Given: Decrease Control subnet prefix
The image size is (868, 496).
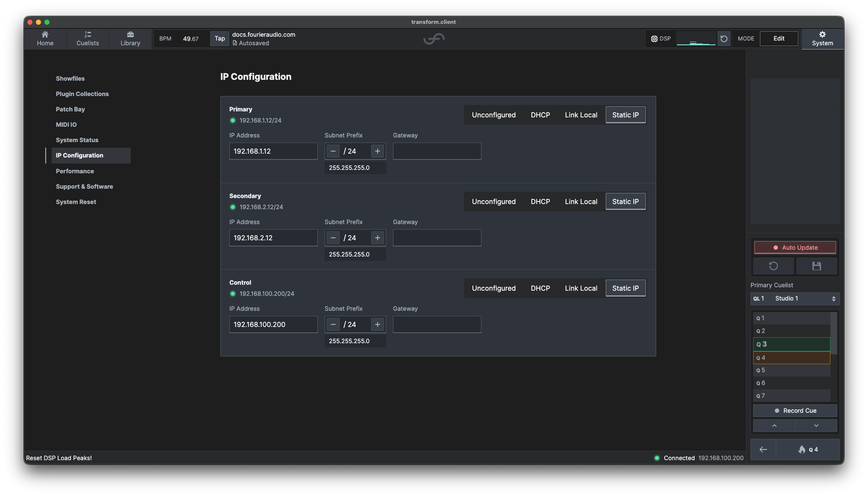Looking at the screenshot, I should (333, 324).
